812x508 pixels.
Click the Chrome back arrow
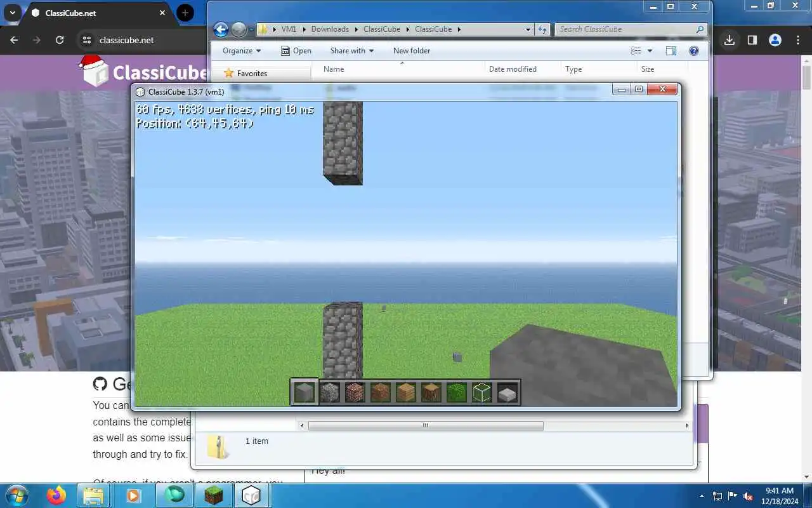coord(15,40)
